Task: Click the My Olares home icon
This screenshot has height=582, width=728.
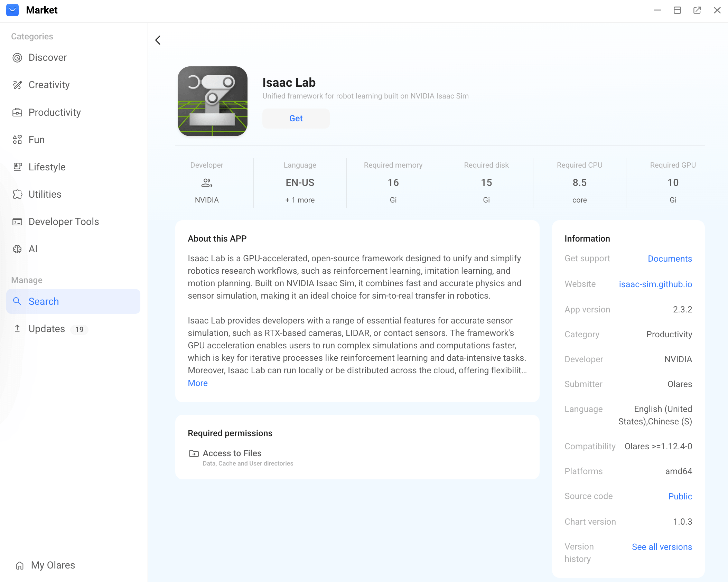Action: [x=20, y=565]
